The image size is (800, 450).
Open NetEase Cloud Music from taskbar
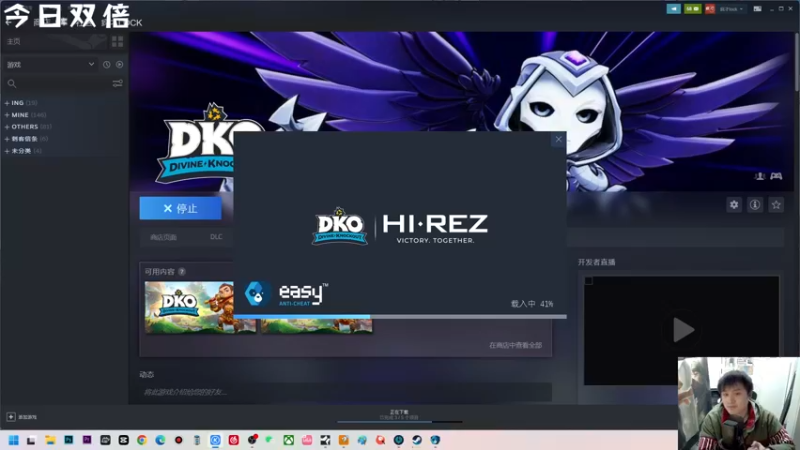[234, 440]
